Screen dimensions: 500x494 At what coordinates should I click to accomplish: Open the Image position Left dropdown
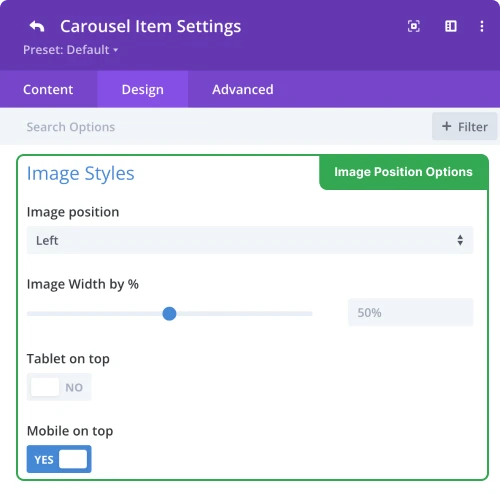(x=250, y=240)
